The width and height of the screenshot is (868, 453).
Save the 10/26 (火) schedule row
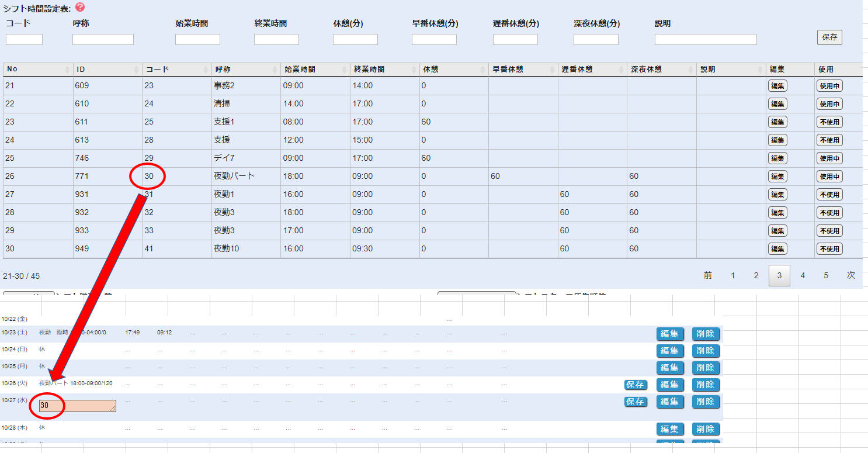click(x=635, y=385)
